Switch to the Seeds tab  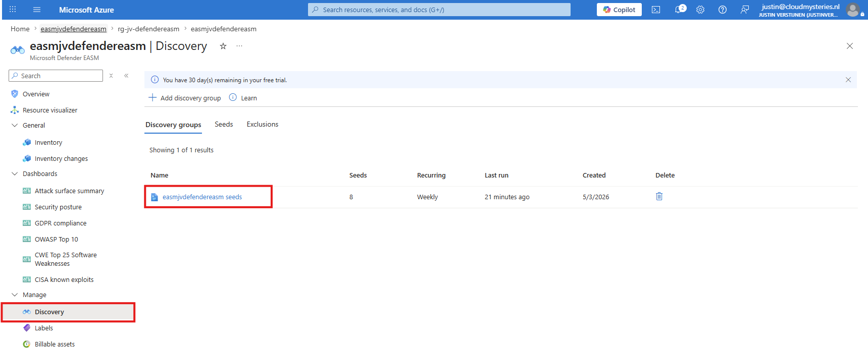tap(224, 125)
